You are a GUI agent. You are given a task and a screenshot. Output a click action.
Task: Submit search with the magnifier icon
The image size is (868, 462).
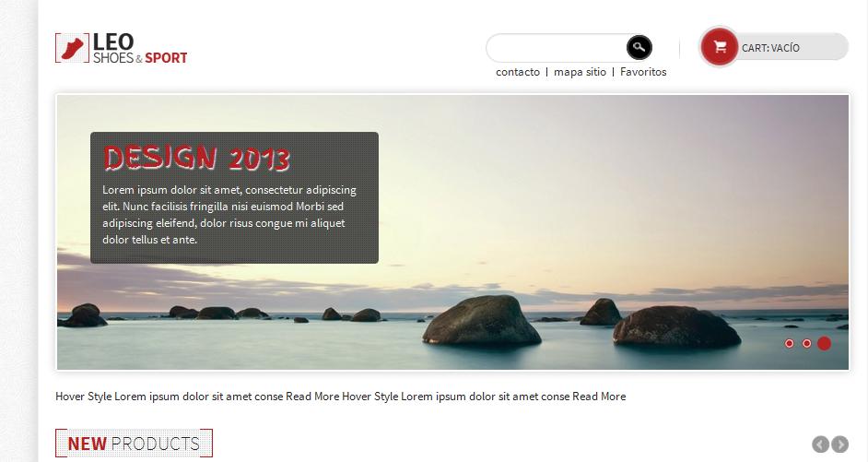click(x=639, y=48)
